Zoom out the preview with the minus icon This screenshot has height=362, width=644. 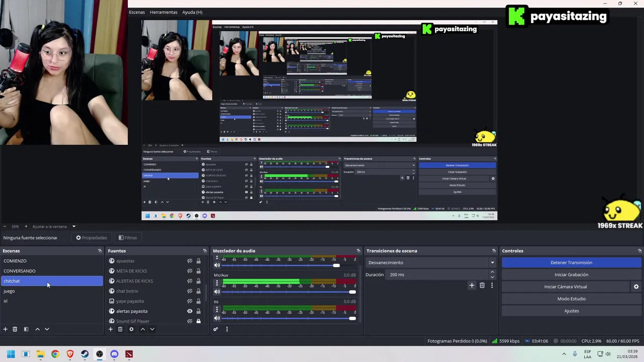coord(5,227)
